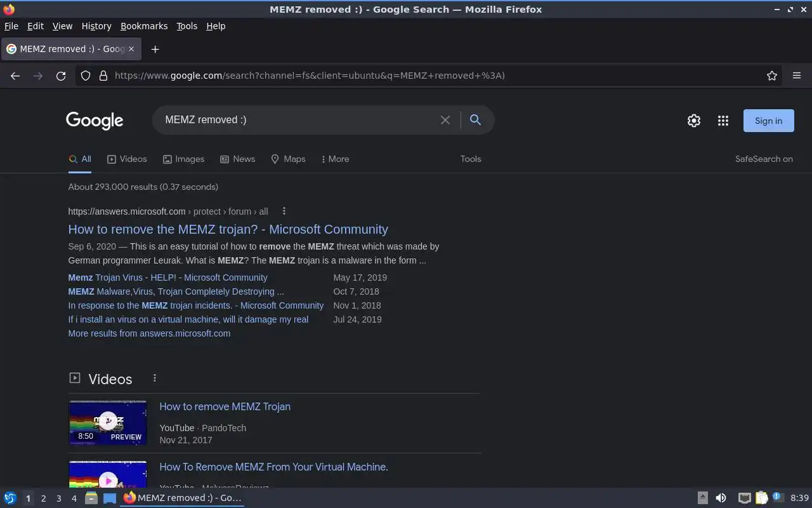Open the Firefox hamburger menu
The height and width of the screenshot is (508, 812).
coord(797,76)
